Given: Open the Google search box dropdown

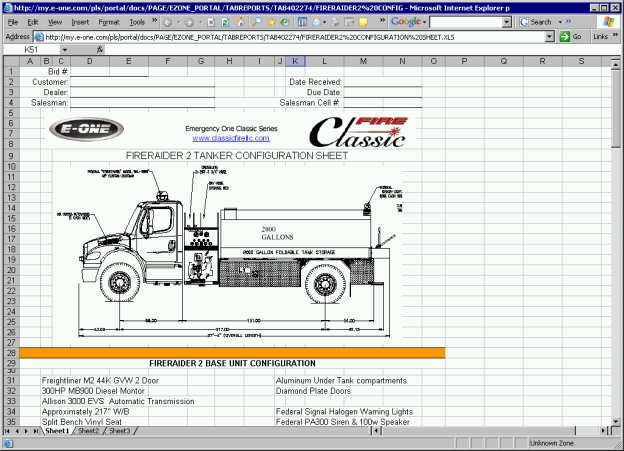Looking at the screenshot, I should click(x=507, y=22).
